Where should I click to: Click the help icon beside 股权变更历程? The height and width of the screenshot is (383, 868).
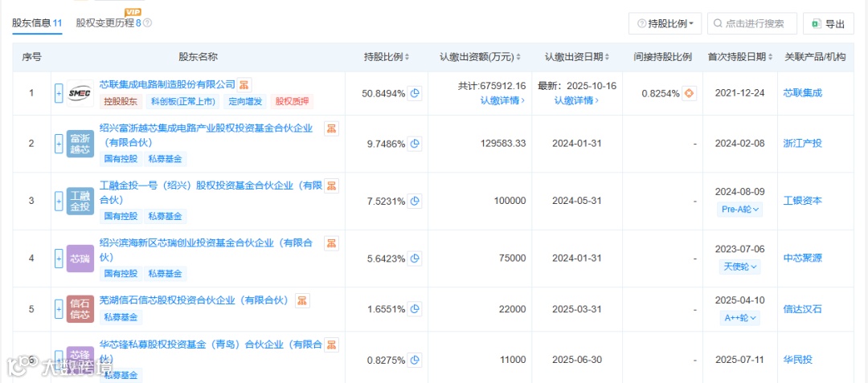pos(147,23)
